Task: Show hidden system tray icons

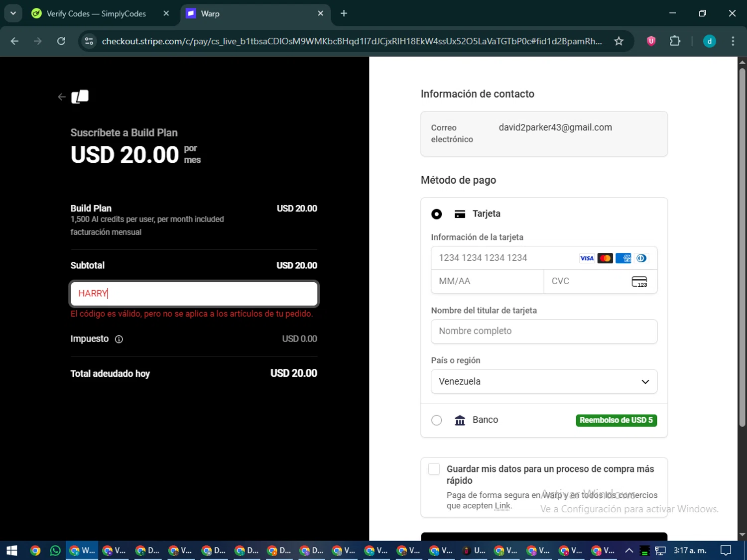Action: click(629, 551)
